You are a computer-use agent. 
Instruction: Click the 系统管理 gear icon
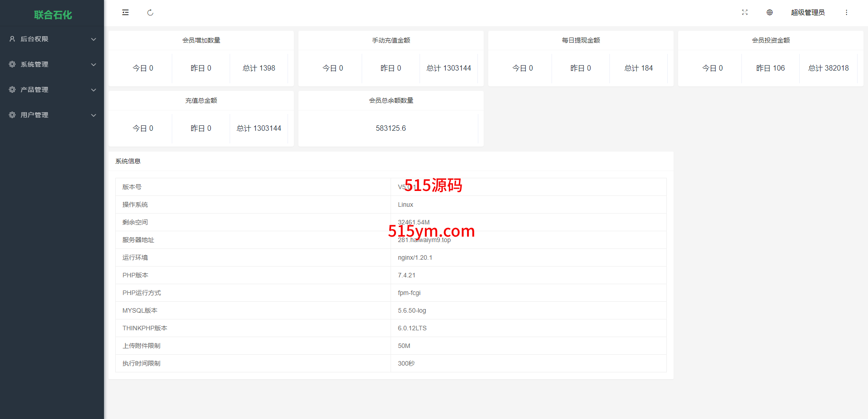point(12,64)
